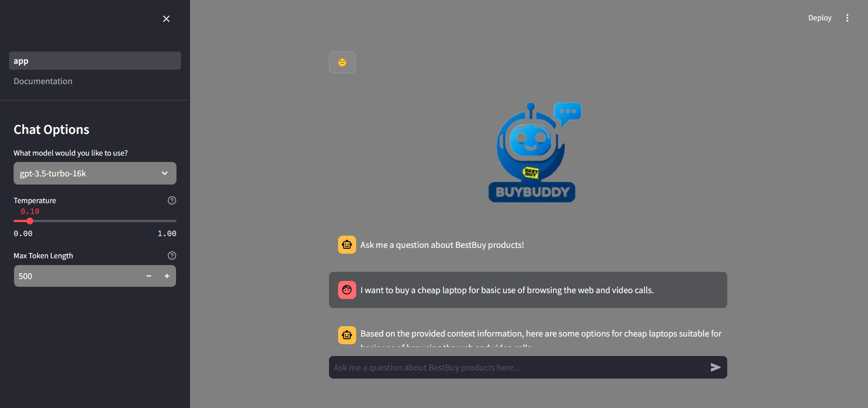Click the Chat Options heading
This screenshot has height=408, width=868.
click(52, 130)
